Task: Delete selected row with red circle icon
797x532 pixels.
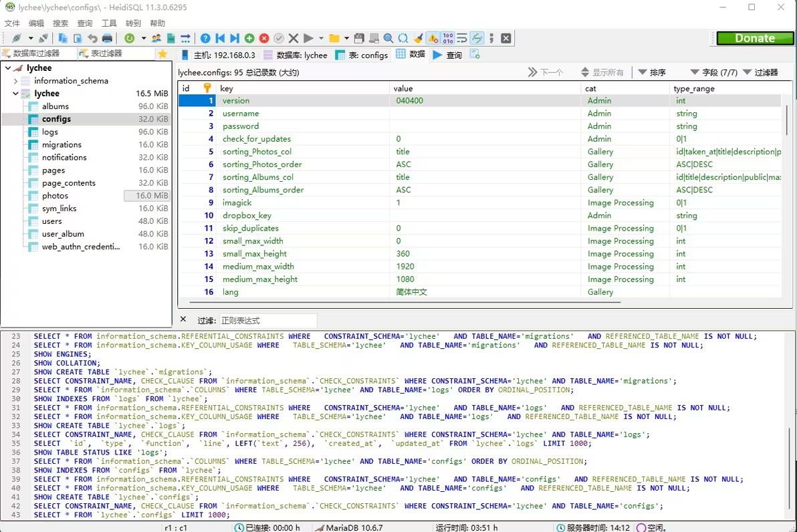Action: 264,38
